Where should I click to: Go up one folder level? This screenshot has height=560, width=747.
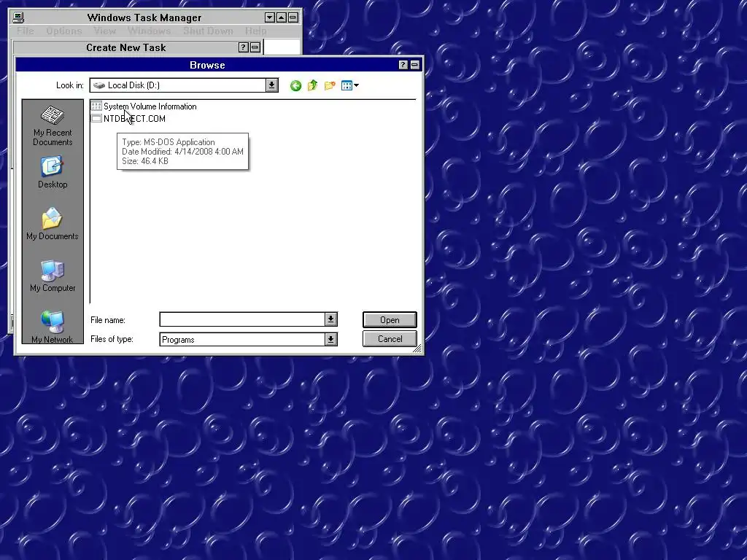(312, 86)
